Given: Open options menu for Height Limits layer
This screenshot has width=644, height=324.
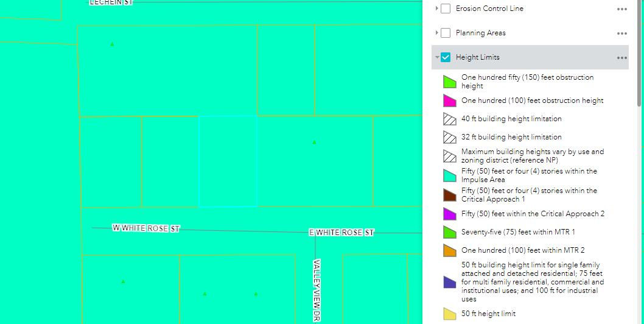Looking at the screenshot, I should pyautogui.click(x=621, y=58).
